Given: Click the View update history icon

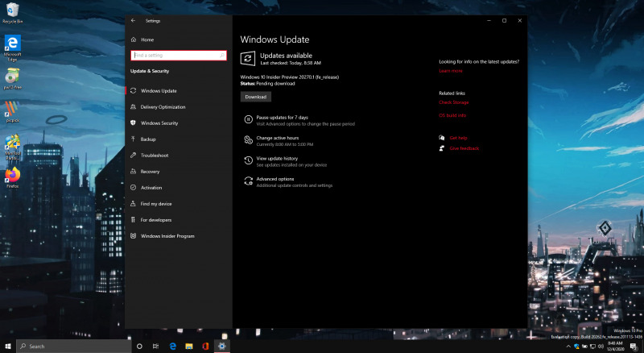Looking at the screenshot, I should coord(248,161).
